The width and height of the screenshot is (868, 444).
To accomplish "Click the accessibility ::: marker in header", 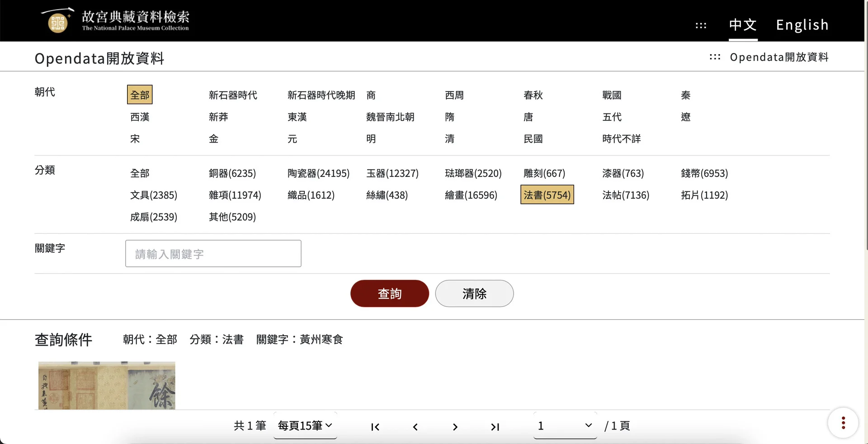I will click(701, 25).
